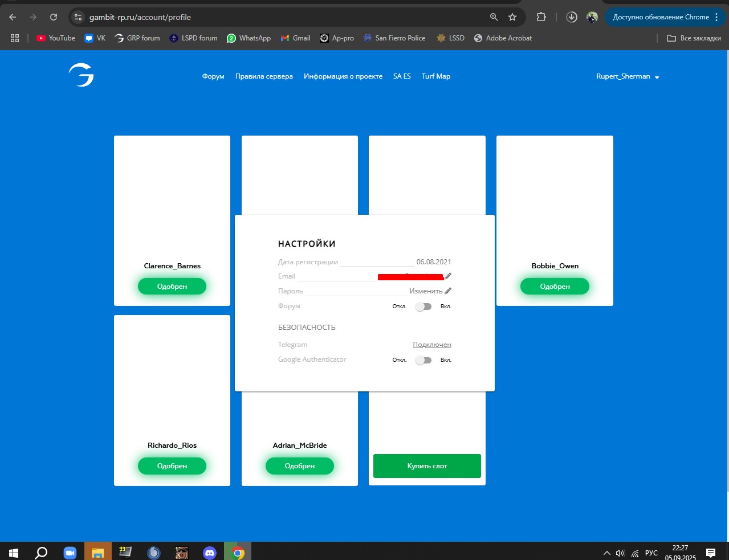The width and height of the screenshot is (729, 560).
Task: Click the НАСТРОЙКИ heading
Action: tap(307, 244)
